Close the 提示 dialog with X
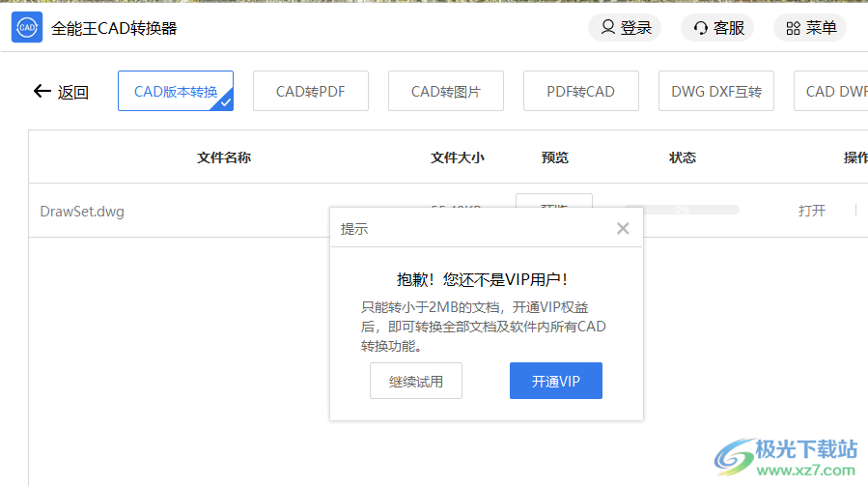Viewport: 868px width, 486px height. coord(623,228)
